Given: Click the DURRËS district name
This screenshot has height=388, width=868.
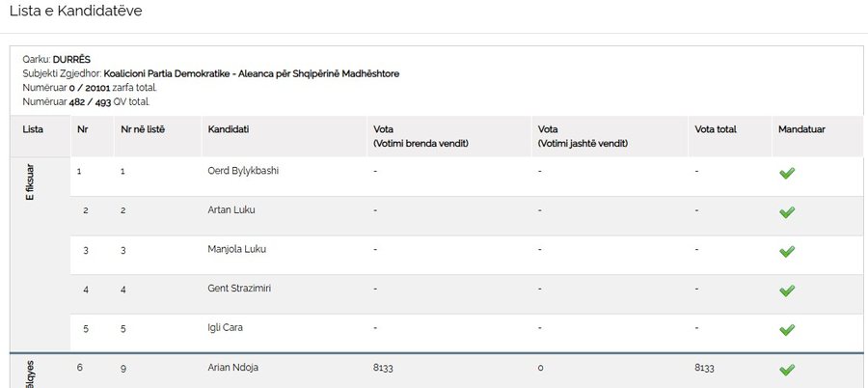Looking at the screenshot, I should 71,59.
